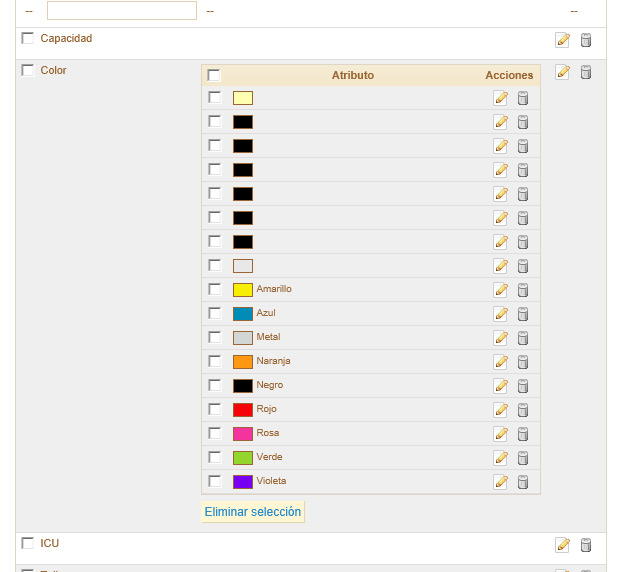Image resolution: width=620 pixels, height=572 pixels.
Task: Check the ICU group checkbox
Action: [27, 543]
